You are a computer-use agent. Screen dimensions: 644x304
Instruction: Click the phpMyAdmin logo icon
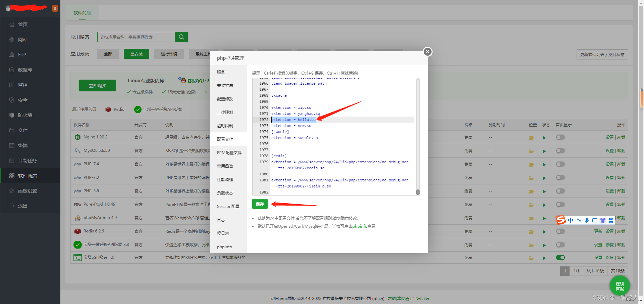pos(77,218)
